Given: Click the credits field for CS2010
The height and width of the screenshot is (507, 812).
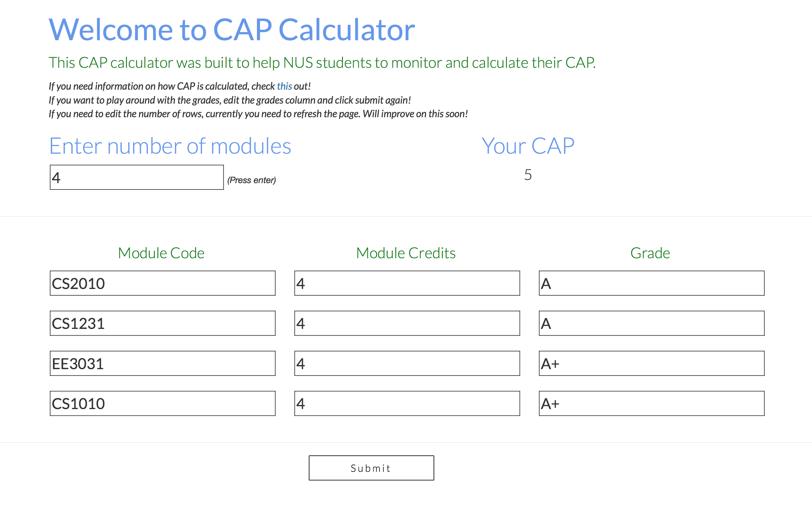Looking at the screenshot, I should click(x=407, y=283).
